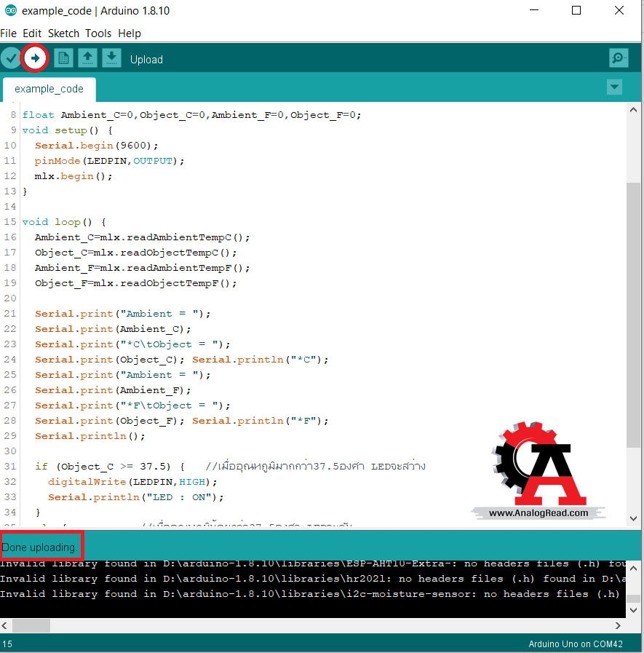
Task: Open the Tools menu
Action: pos(98,33)
